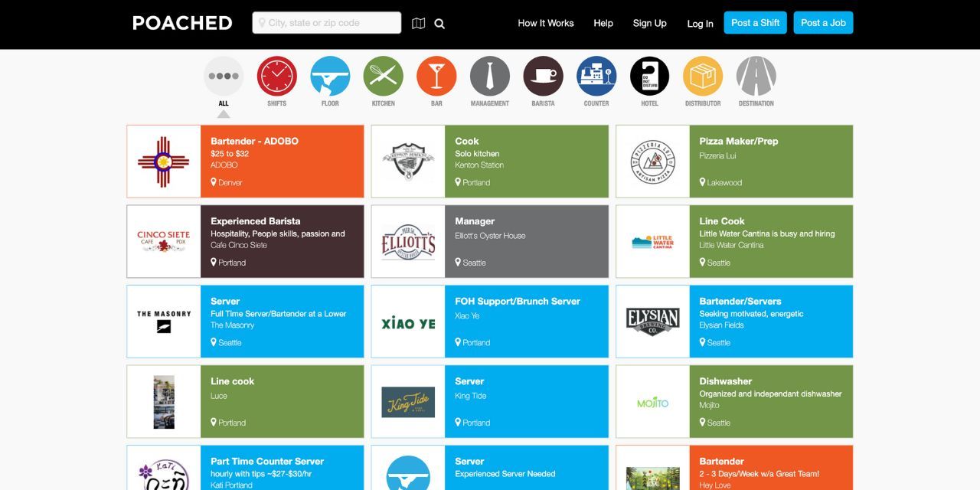
Task: Click '$25 to $32' pay text
Action: click(x=230, y=154)
